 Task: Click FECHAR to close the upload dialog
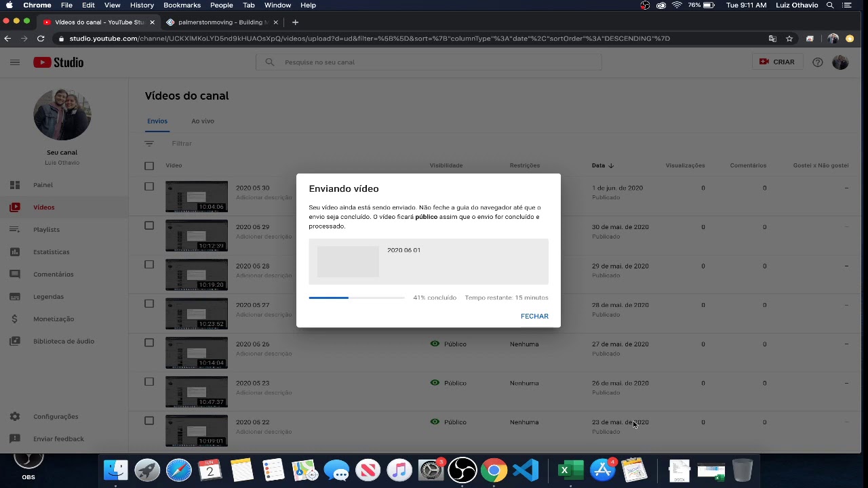(x=534, y=317)
